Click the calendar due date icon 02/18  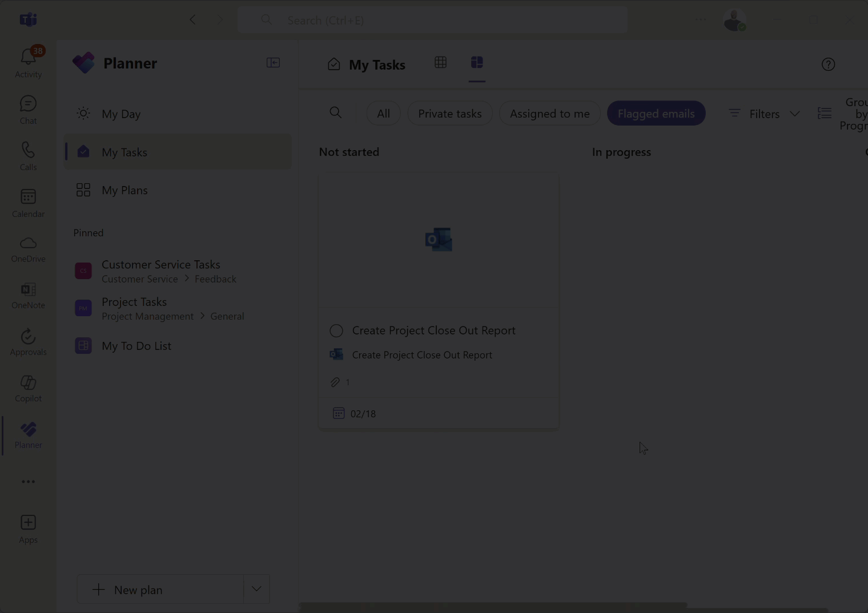338,413
